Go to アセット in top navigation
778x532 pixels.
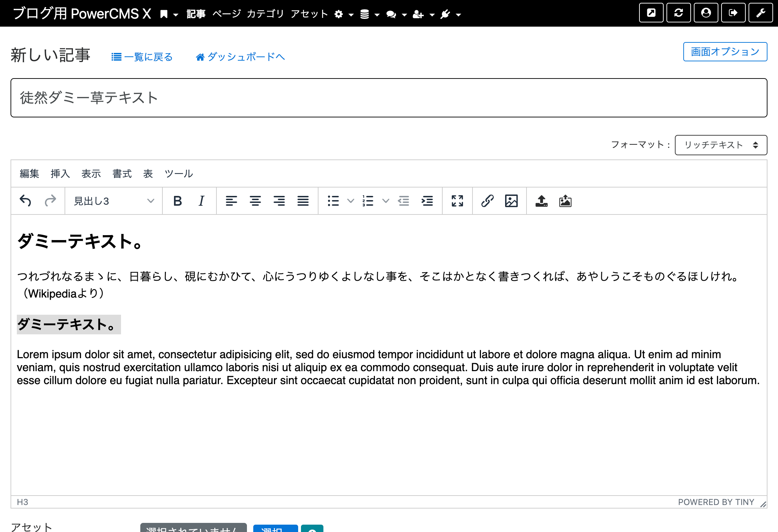(309, 14)
